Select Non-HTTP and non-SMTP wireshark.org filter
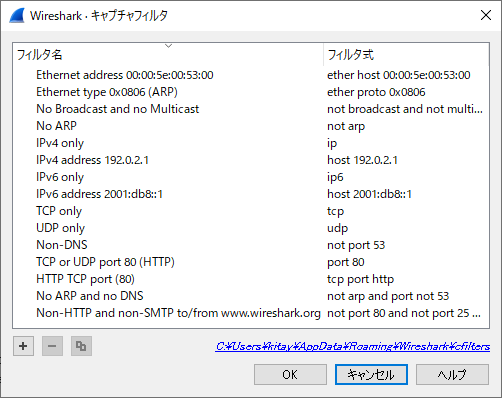Image resolution: width=502 pixels, height=398 pixels. [x=178, y=313]
